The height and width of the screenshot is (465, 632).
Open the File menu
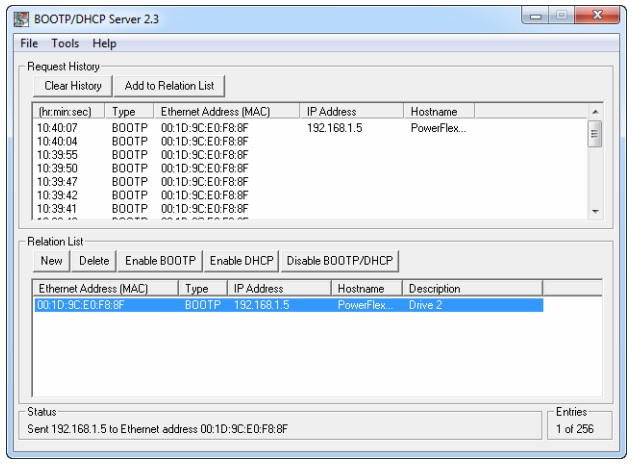[29, 43]
